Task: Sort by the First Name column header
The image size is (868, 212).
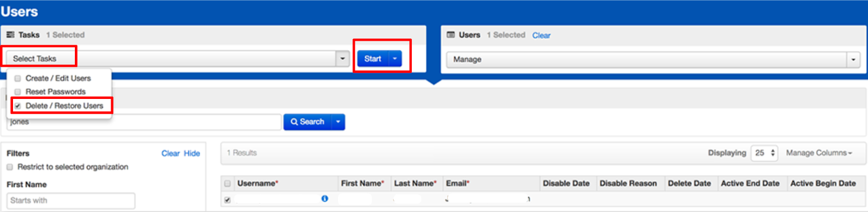Action: click(362, 184)
